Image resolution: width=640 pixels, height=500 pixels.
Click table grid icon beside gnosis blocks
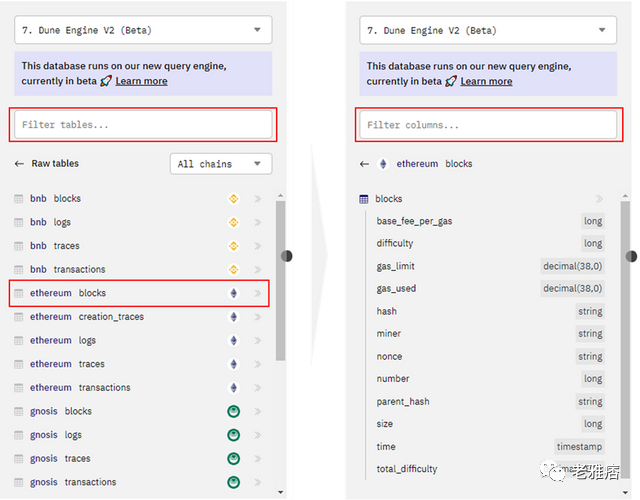coord(18,411)
